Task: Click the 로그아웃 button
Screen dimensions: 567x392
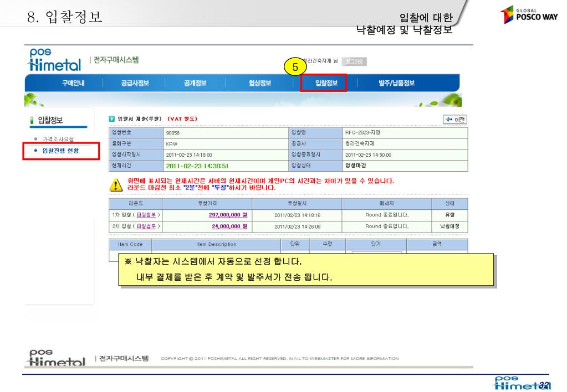Action: point(354,61)
